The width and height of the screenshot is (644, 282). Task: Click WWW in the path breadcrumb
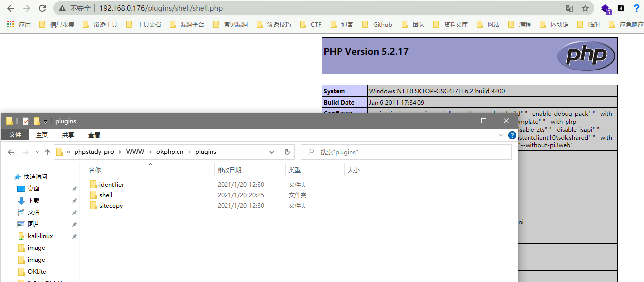[135, 152]
